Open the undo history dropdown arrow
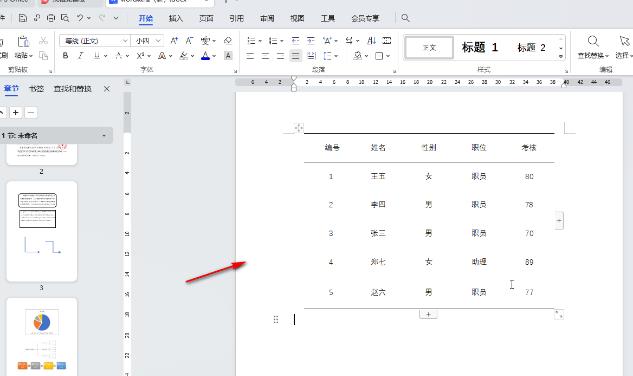This screenshot has height=376, width=633. [x=89, y=18]
